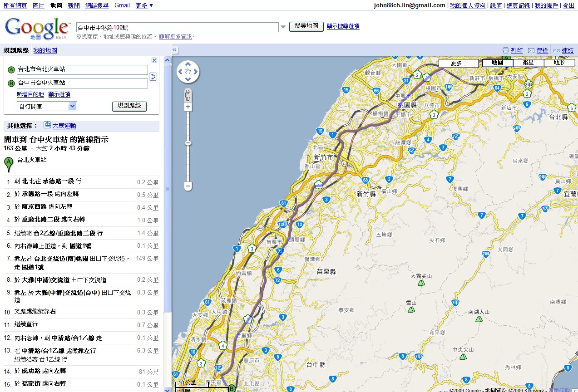Zoom out with the minus button
Image resolution: width=578 pixels, height=392 pixels.
[x=188, y=186]
